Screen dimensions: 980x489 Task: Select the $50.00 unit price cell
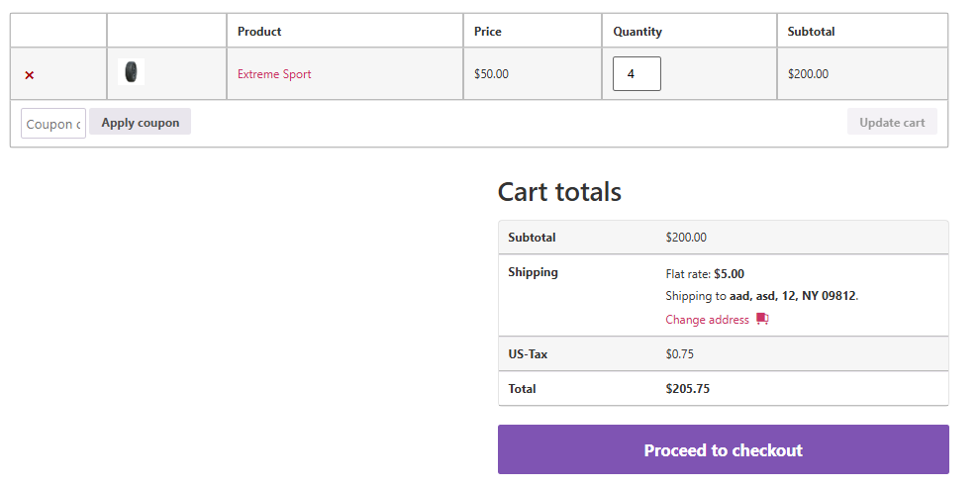click(491, 74)
